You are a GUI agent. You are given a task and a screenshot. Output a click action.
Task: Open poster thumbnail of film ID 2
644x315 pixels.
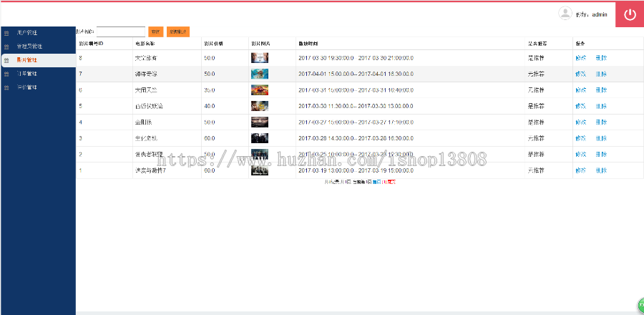point(260,154)
